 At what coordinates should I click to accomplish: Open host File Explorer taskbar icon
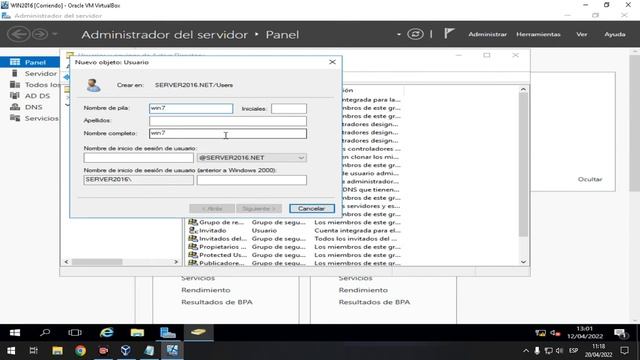point(57,351)
